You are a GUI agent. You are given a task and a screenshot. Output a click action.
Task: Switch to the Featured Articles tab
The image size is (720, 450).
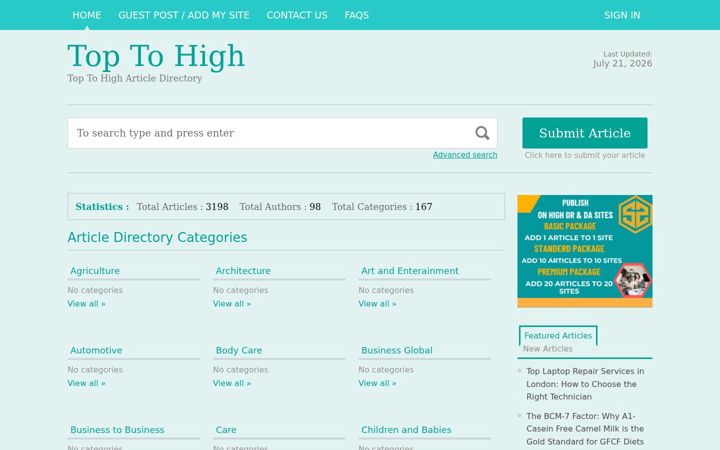pos(558,336)
